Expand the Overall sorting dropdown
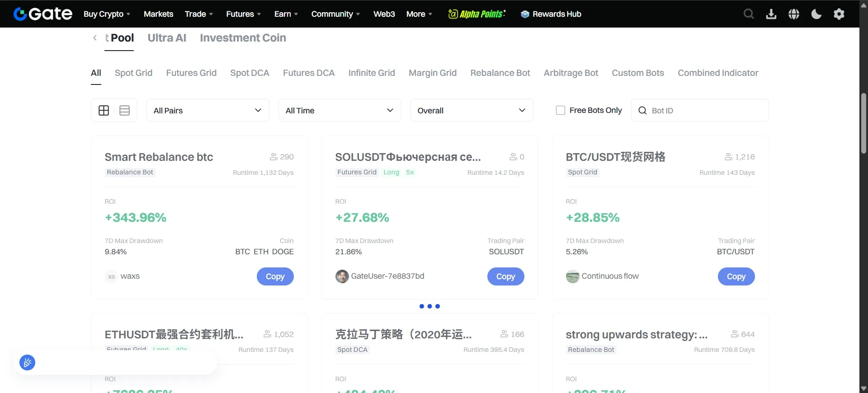The height and width of the screenshot is (393, 868). (472, 111)
